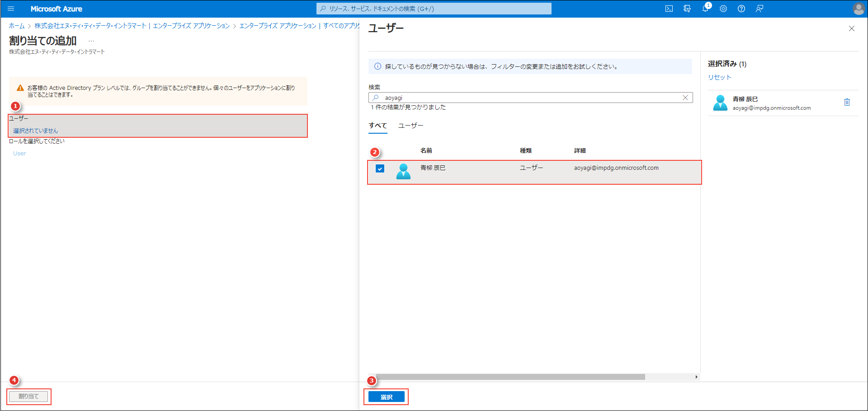Remove 青柳 辰巳 using the trash icon
The height and width of the screenshot is (411, 868).
[x=847, y=103]
